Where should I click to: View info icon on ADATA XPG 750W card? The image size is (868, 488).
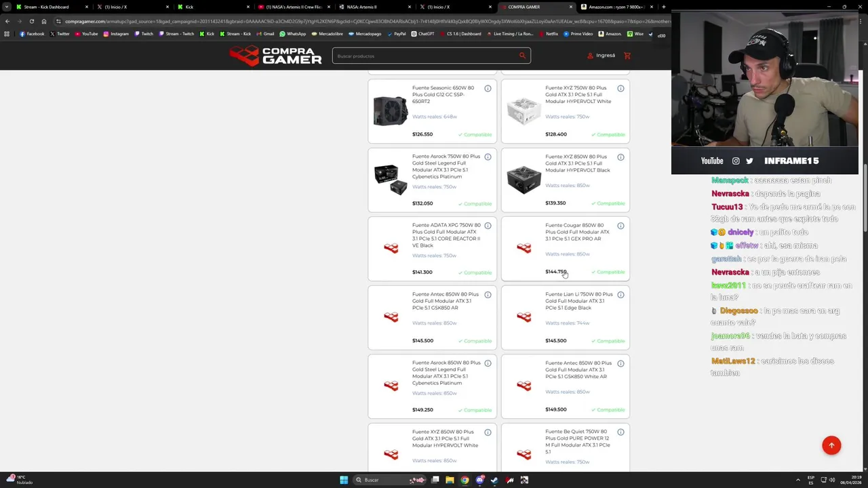(488, 226)
